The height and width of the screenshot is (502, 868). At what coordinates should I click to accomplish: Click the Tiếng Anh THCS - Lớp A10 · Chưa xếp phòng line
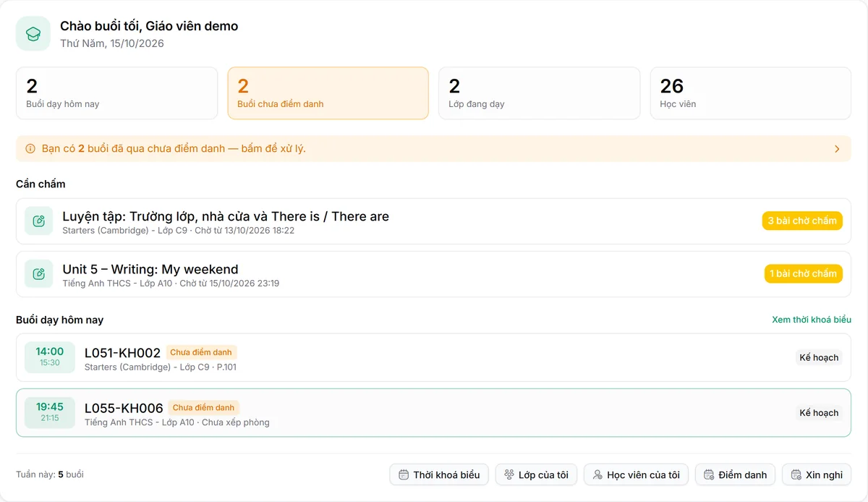pos(177,422)
